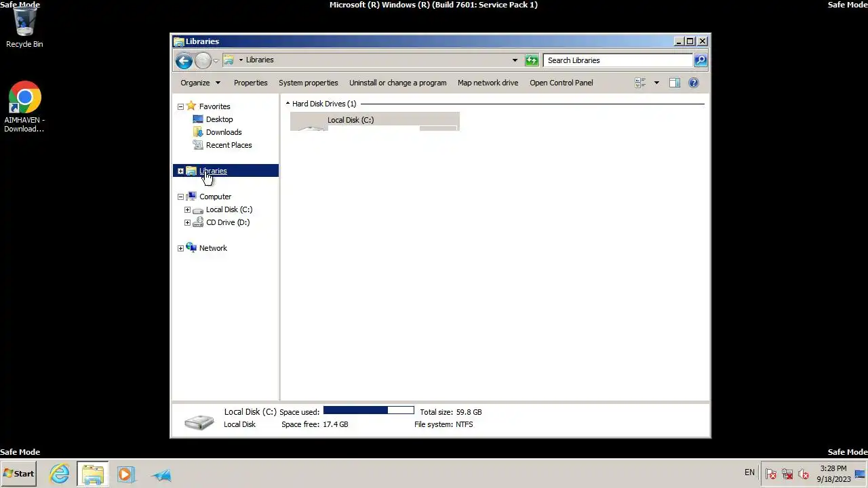Open the Organize menu
The width and height of the screenshot is (868, 488).
click(201, 83)
